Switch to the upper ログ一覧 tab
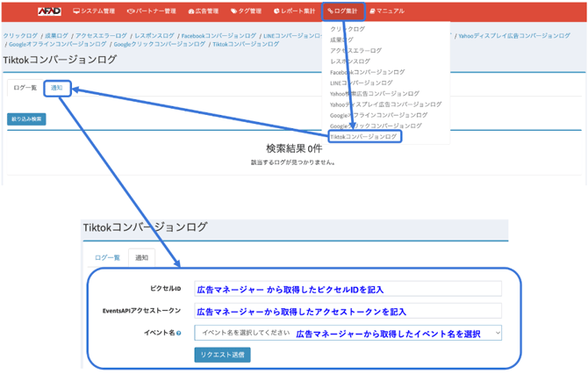Viewport: 588px width, 374px height. tap(25, 88)
